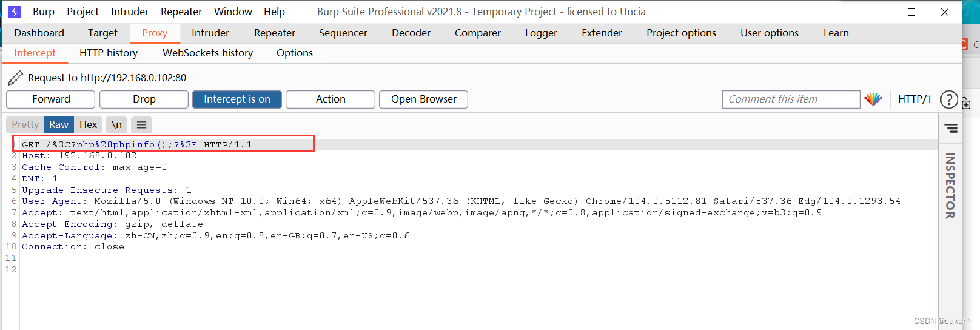Open the Help menu
Image resolution: width=980 pixels, height=330 pixels.
click(274, 12)
